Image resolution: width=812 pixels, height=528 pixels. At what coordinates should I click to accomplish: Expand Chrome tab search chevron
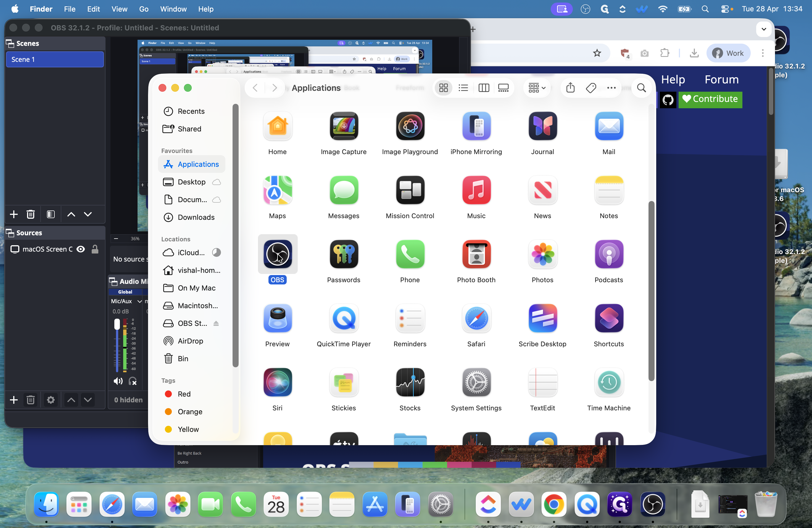click(764, 29)
